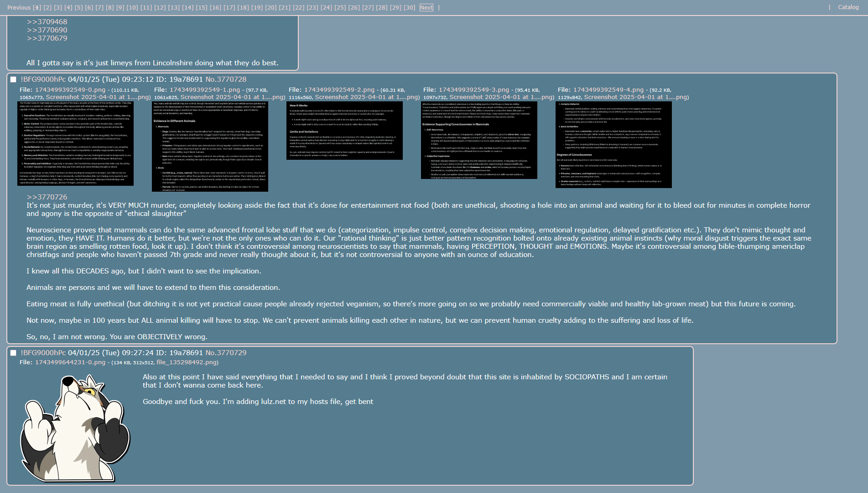Screen dimensions: 868x493
Task: Click timestamp 04/01/25 (Tue) 09:23:12
Action: (111, 79)
